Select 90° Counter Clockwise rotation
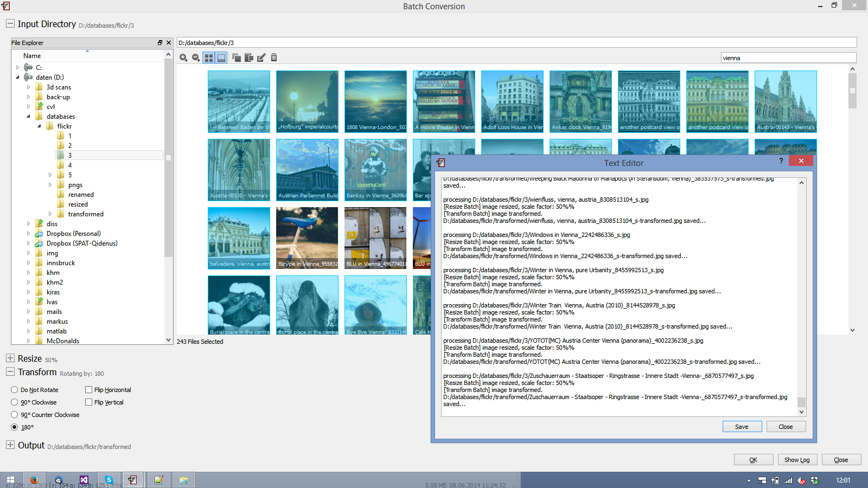This screenshot has height=488, width=868. pos(45,415)
